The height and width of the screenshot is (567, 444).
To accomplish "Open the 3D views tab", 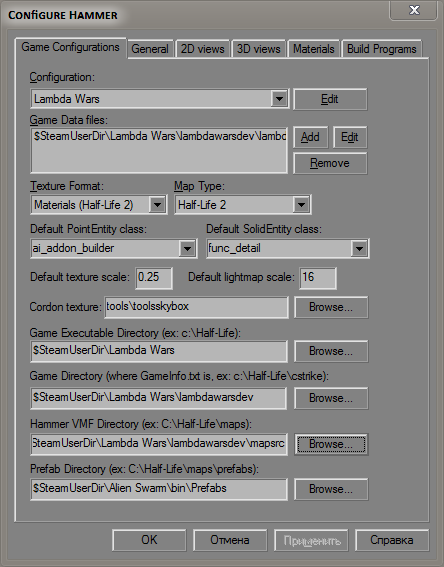I will point(259,49).
